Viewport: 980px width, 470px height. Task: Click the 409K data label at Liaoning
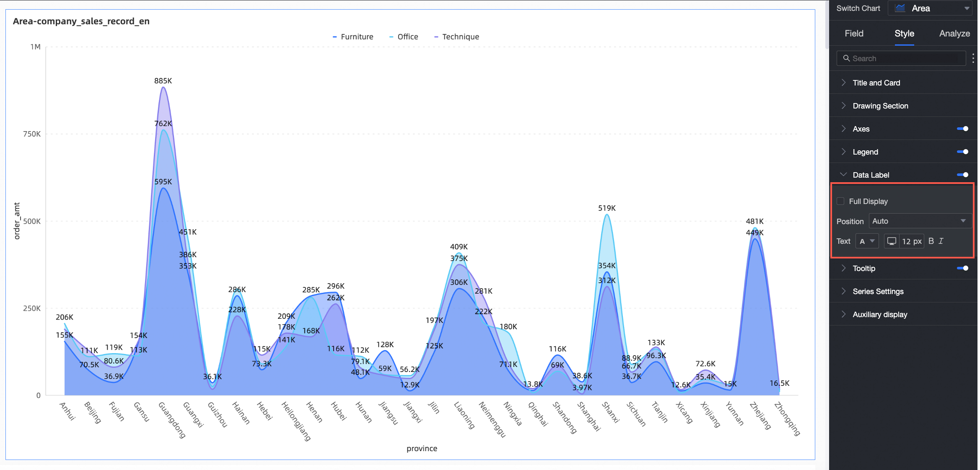coord(459,247)
